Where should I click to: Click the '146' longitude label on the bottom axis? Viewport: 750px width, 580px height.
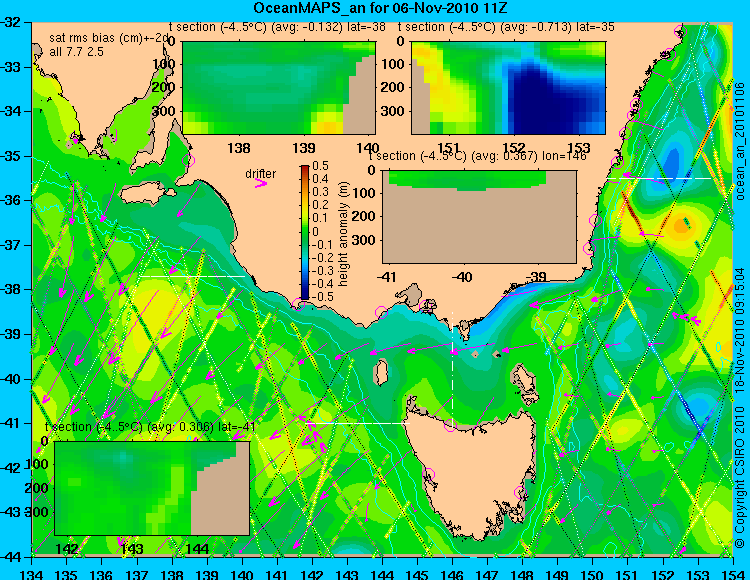[452, 574]
